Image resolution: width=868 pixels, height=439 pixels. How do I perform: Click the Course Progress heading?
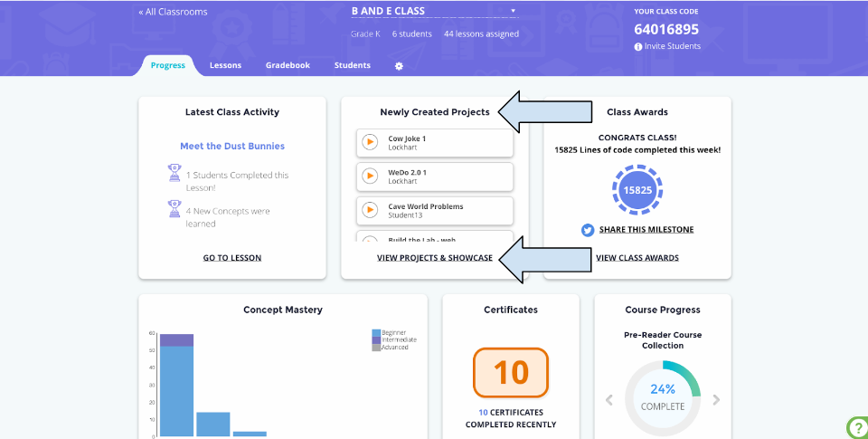(x=663, y=310)
